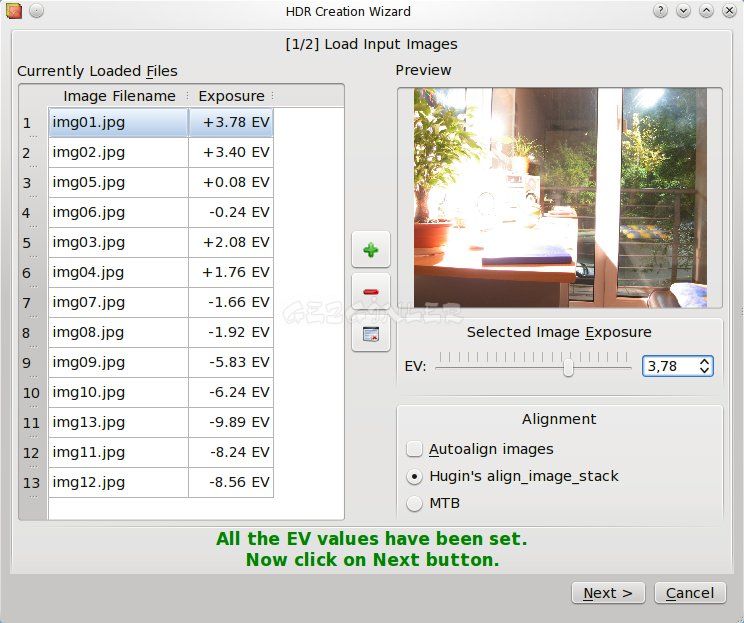Click the -1.66 EV exposure cell
744x623 pixels.
pos(231,302)
